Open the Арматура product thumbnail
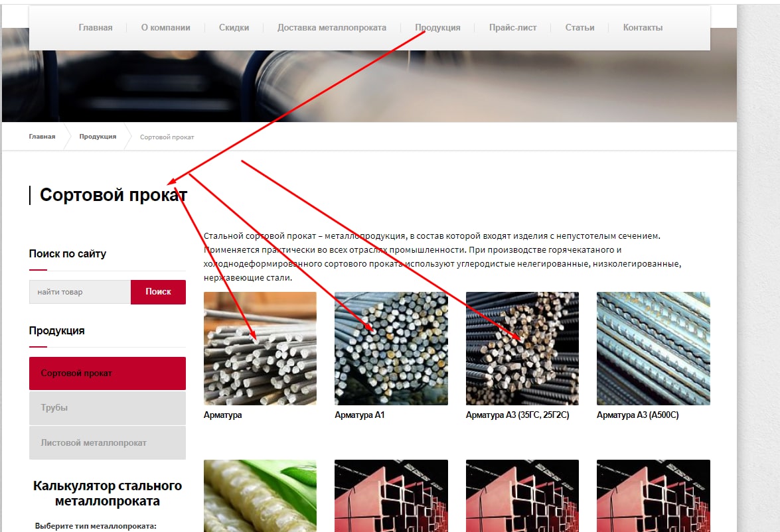The image size is (780, 532). (260, 348)
